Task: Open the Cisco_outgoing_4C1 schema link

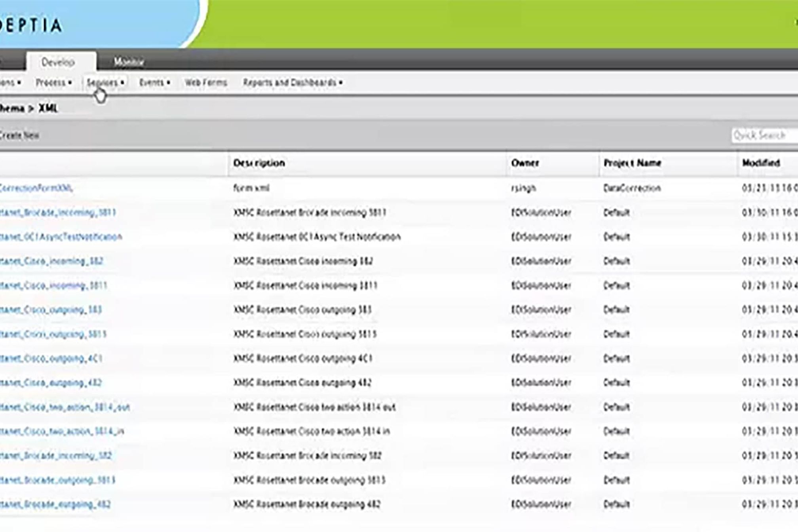Action: pyautogui.click(x=51, y=359)
